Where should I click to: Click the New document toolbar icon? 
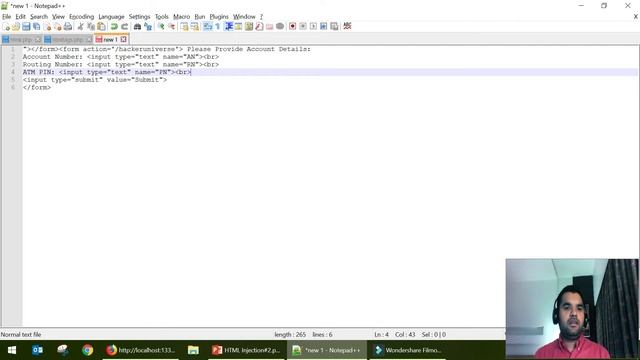tap(6, 27)
